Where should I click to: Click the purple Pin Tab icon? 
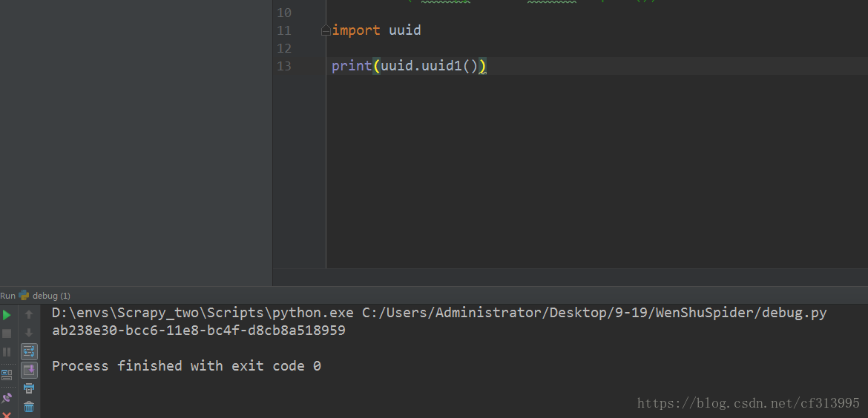(7, 397)
